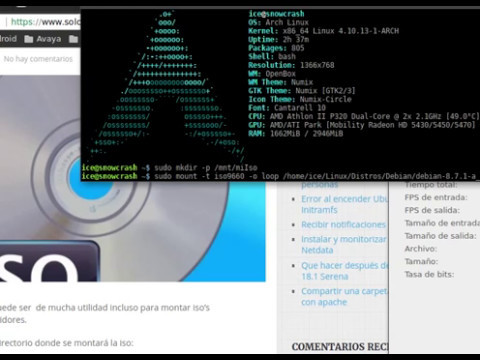Image resolution: width=480 pixels, height=360 pixels.
Task: Click the 'Font: Cantarell 10' terminal line
Action: (x=287, y=108)
